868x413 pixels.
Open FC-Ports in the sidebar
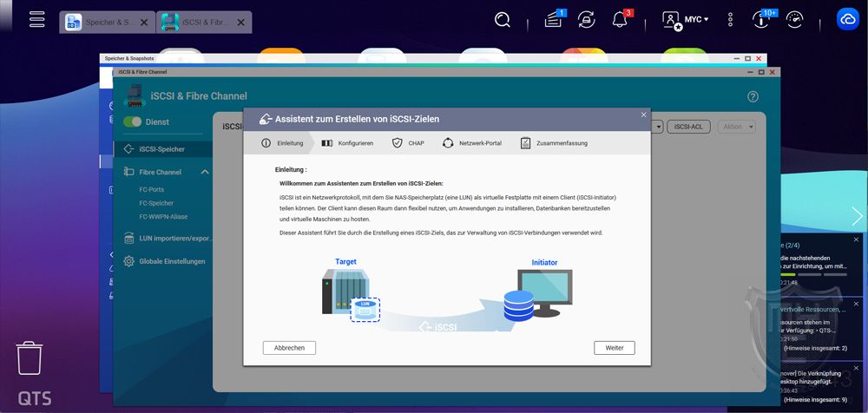click(152, 189)
